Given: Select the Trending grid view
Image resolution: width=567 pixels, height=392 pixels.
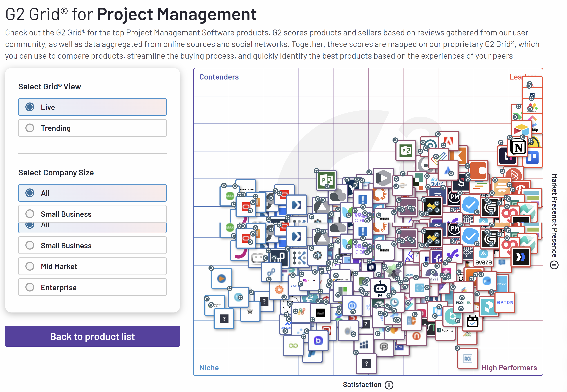Looking at the screenshot, I should [92, 128].
